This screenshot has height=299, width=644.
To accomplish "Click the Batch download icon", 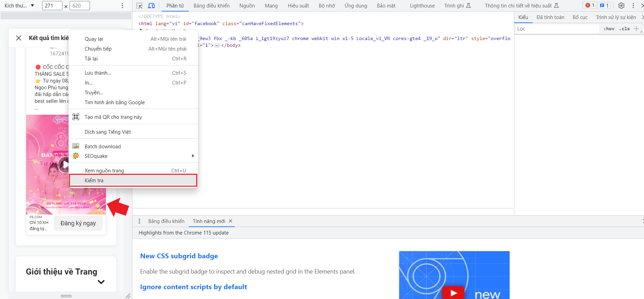I will 76,146.
